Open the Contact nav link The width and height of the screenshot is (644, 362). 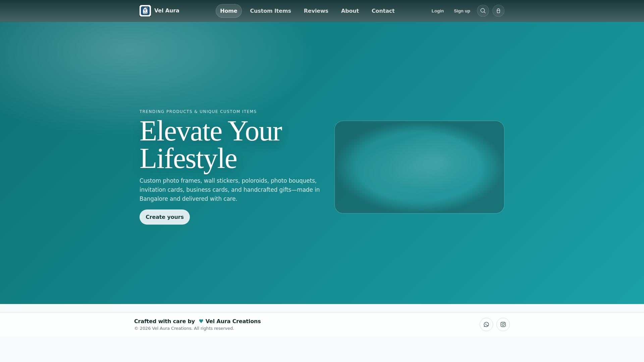coord(383,11)
